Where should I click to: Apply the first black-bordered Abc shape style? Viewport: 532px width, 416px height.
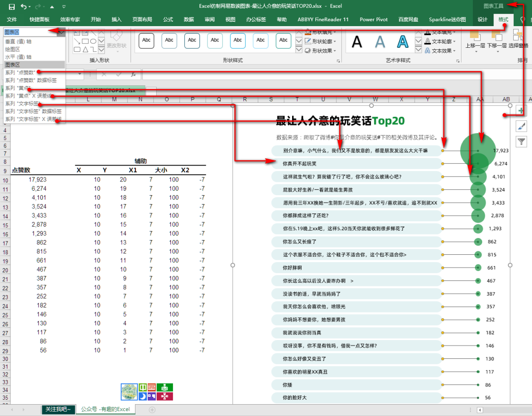pyautogui.click(x=146, y=40)
